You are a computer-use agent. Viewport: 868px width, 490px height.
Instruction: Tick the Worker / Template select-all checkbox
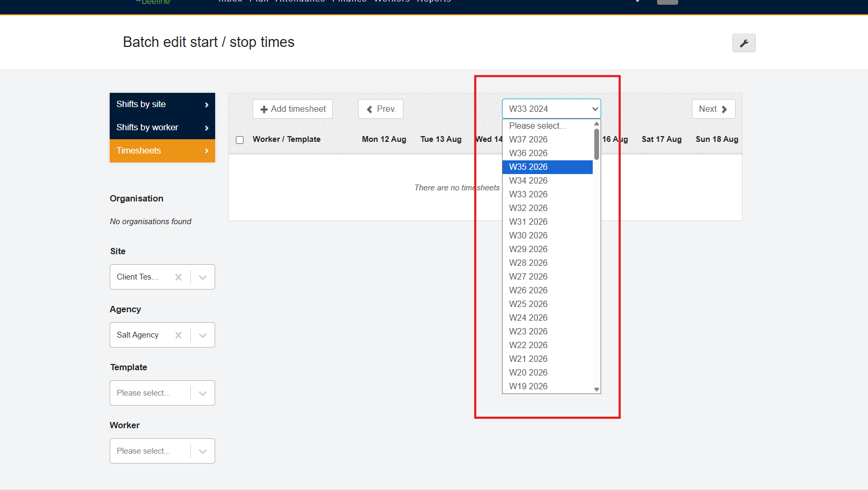(x=239, y=140)
